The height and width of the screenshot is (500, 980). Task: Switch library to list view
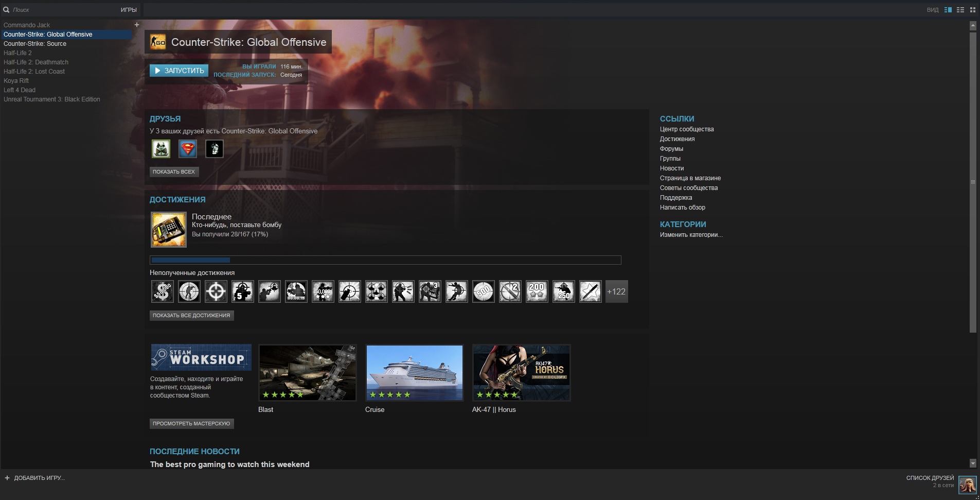click(960, 10)
